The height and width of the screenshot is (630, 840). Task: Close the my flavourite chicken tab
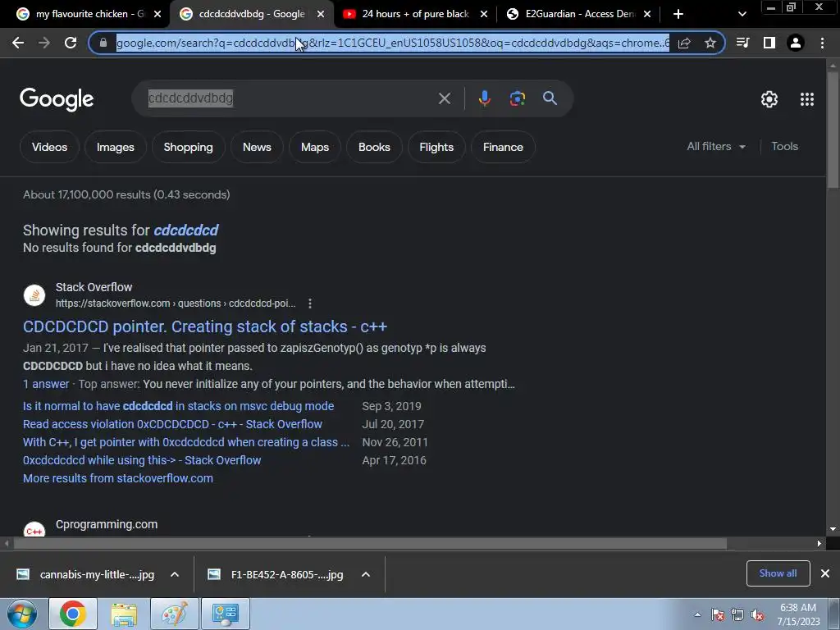[x=157, y=14]
